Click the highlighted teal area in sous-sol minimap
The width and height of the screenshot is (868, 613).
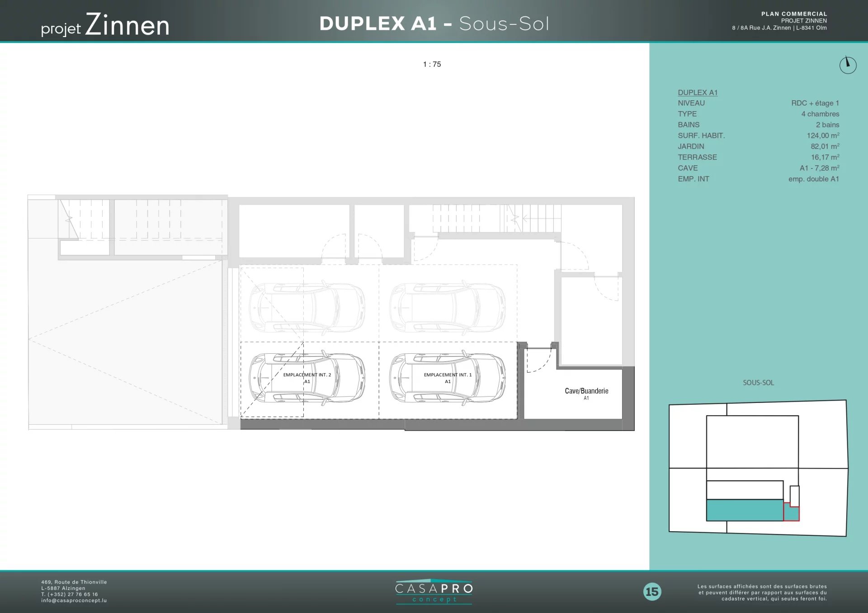[x=744, y=510]
